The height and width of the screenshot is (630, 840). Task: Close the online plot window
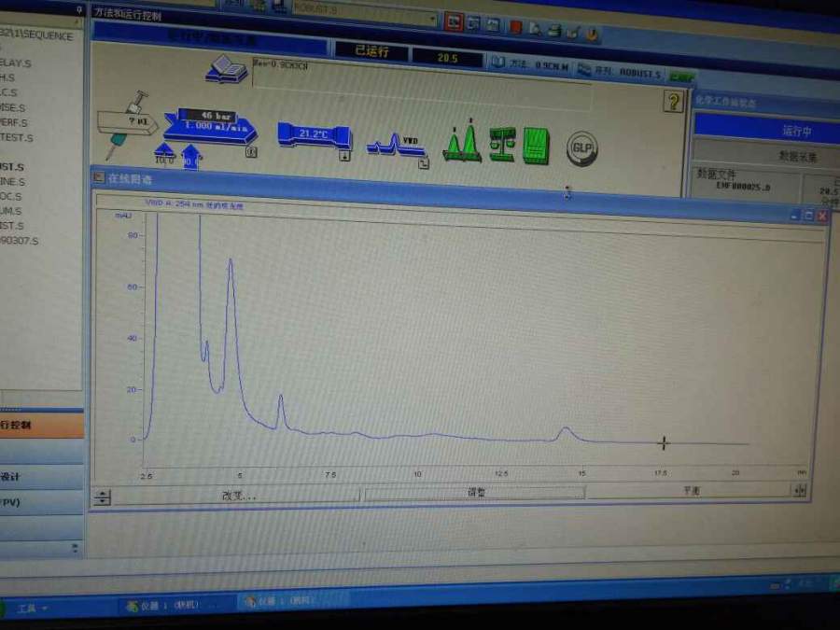coord(823,216)
